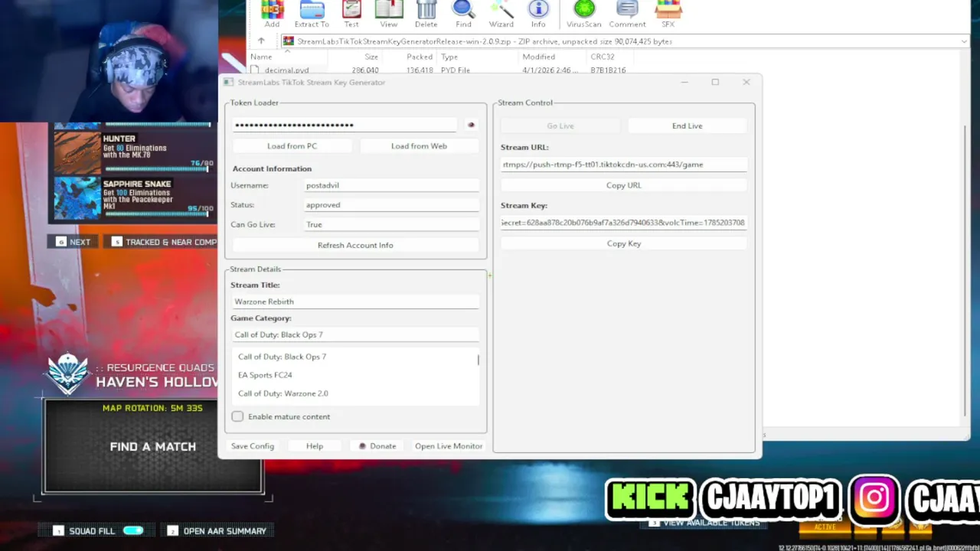Click the Sapphire Snake challenge progress bar

[158, 214]
